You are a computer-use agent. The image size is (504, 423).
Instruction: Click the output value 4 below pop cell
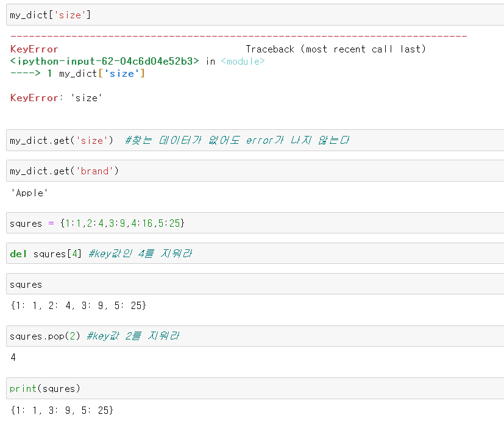coord(13,357)
